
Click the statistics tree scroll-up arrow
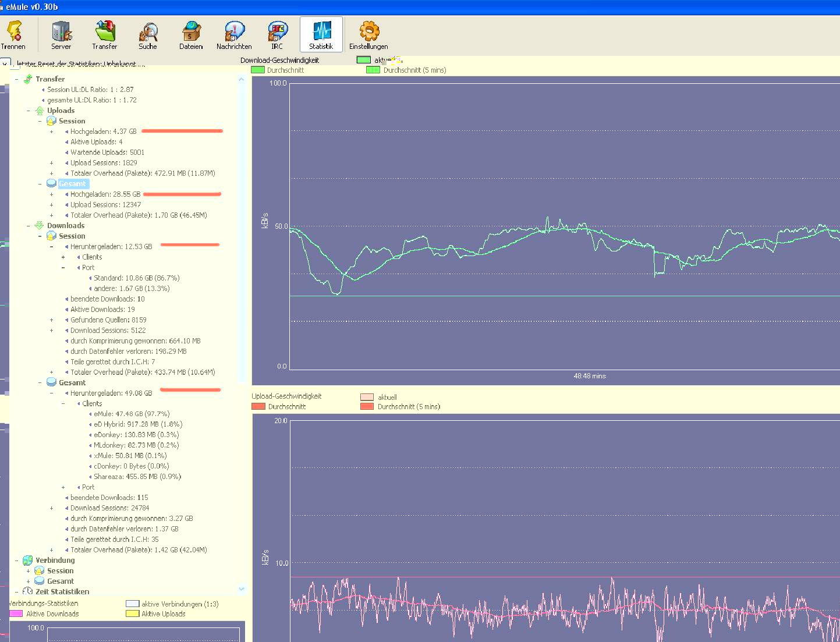coord(242,79)
